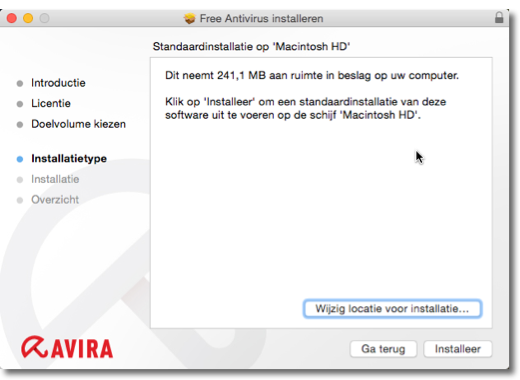Click the bullet beside the Installatie step
The image size is (520, 380).
(20, 180)
